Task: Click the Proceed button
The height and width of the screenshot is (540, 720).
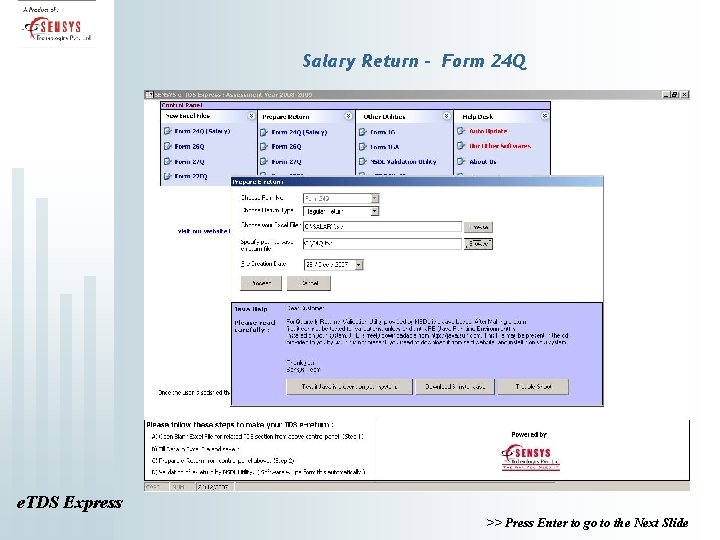Action: pyautogui.click(x=261, y=283)
